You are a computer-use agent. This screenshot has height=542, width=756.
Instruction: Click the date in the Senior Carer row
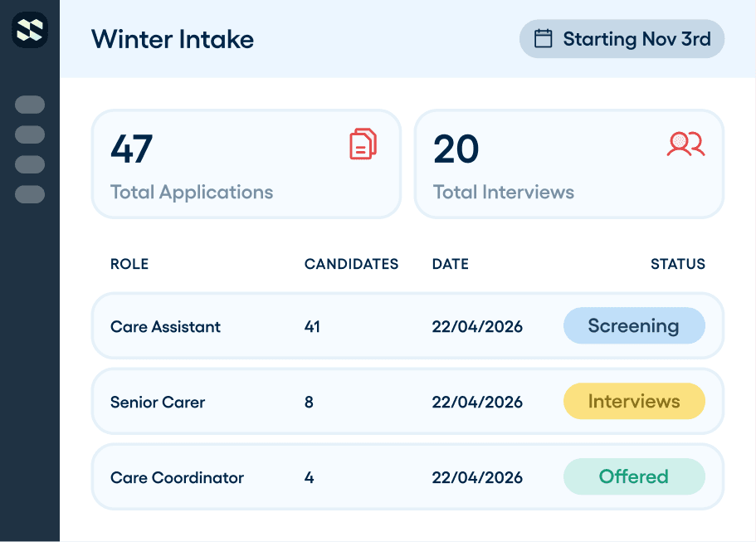(x=477, y=403)
